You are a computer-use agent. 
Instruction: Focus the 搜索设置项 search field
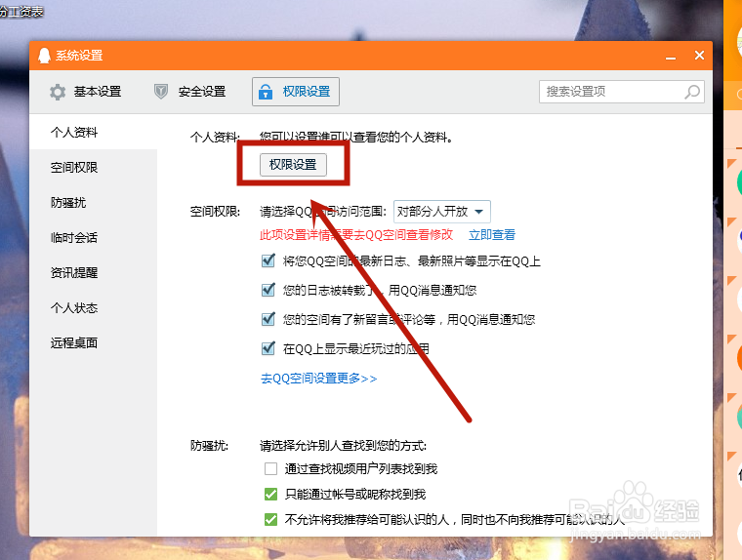click(621, 92)
